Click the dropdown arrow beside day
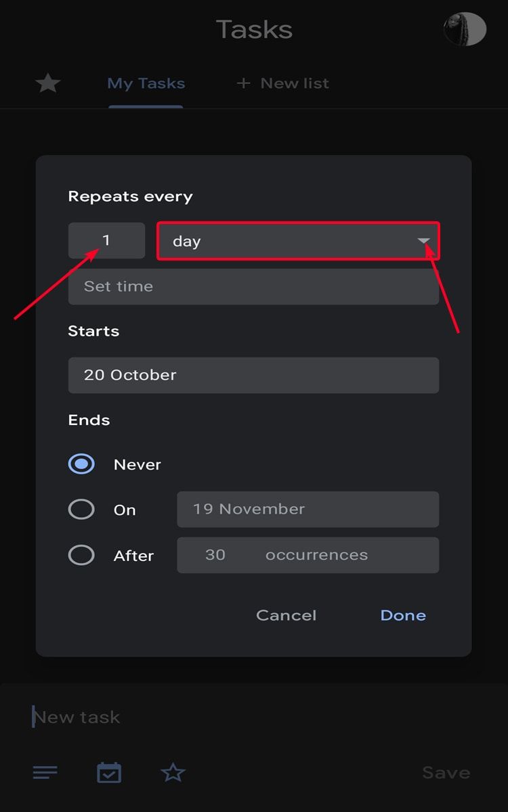Screen dimensions: 508x812 point(425,241)
